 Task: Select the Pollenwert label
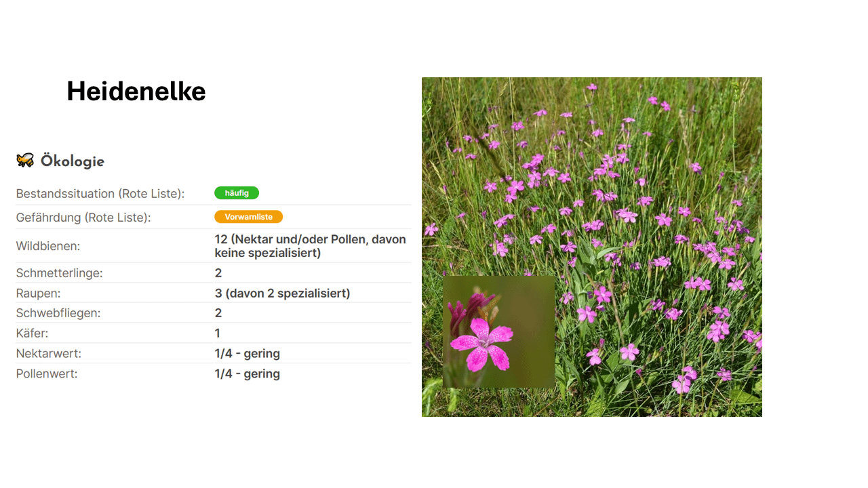pos(47,373)
